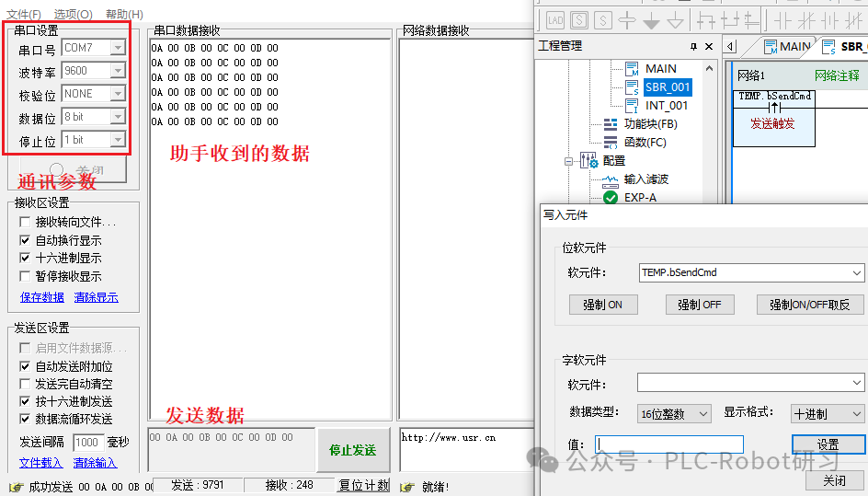Select SBR_001 in project tree

pos(667,87)
